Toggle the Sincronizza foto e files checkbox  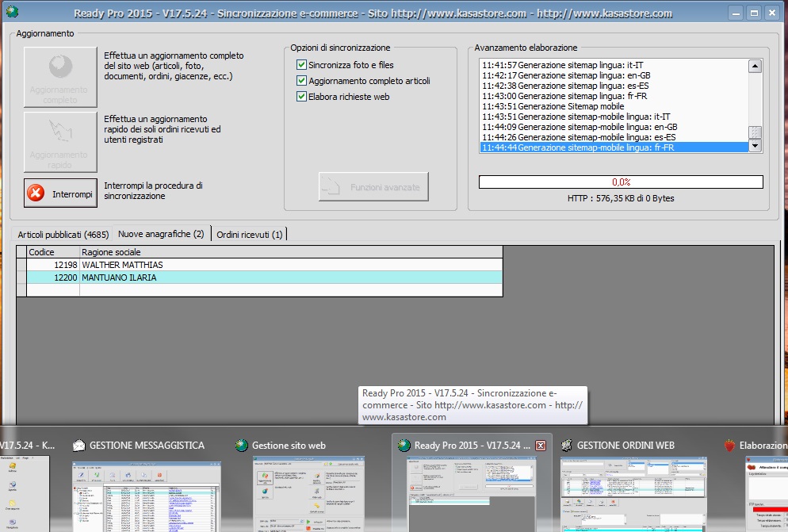pyautogui.click(x=301, y=65)
